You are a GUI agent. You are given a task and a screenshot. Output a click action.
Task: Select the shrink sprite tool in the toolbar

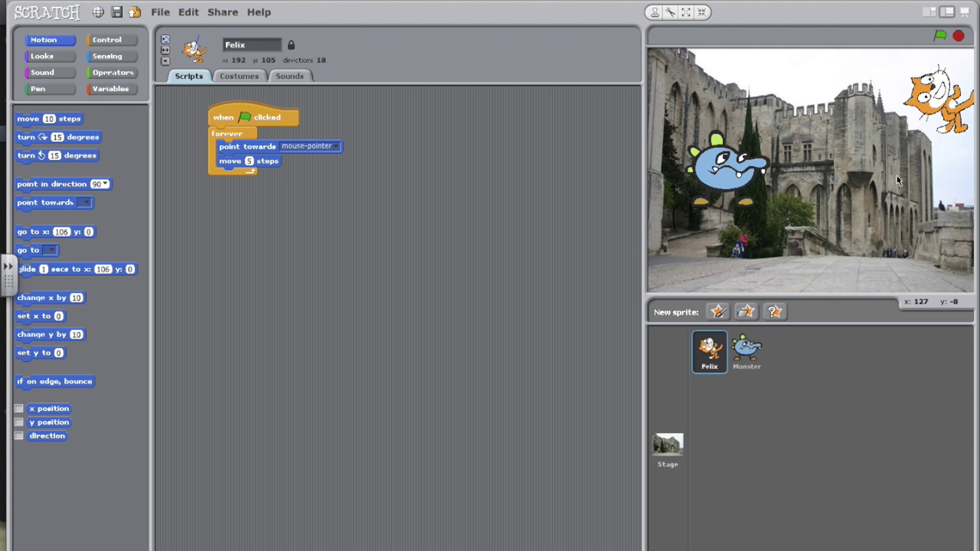[702, 12]
